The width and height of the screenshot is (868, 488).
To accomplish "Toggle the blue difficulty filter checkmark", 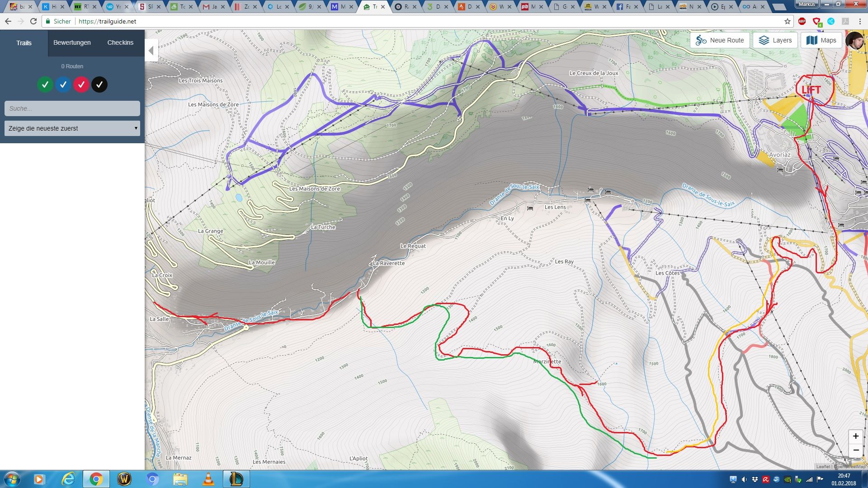I will pyautogui.click(x=63, y=84).
